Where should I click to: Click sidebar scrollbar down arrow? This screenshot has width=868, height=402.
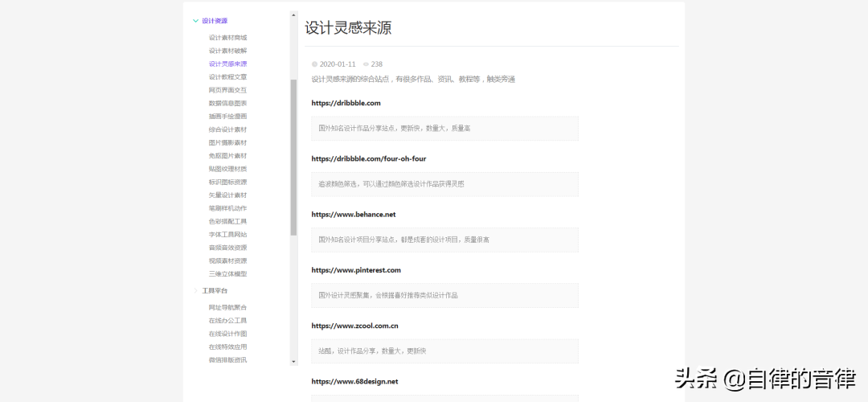293,362
